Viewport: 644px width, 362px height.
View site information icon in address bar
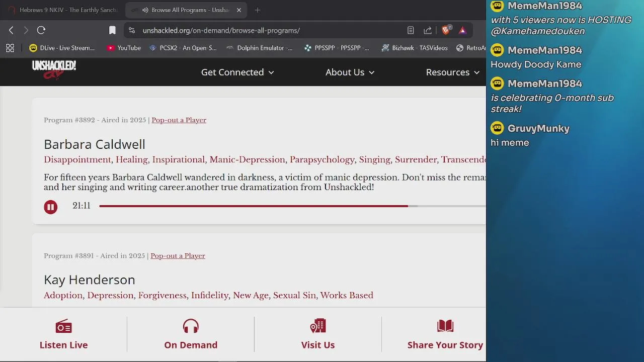click(132, 30)
